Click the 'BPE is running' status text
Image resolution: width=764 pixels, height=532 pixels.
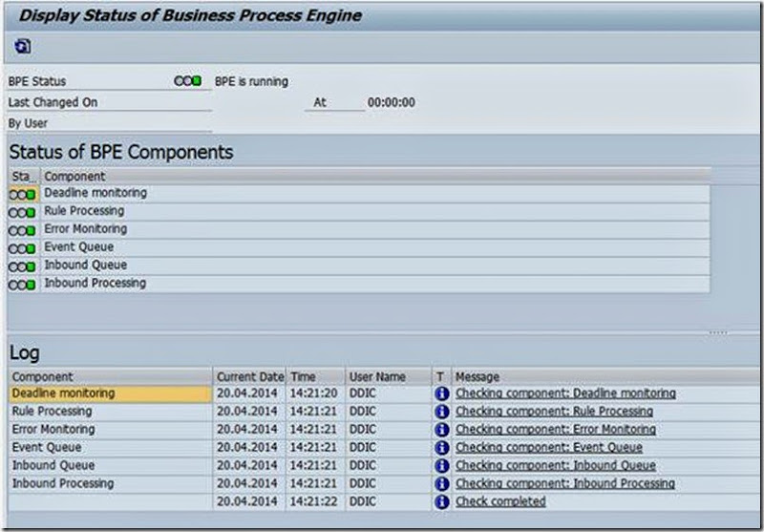point(251,81)
